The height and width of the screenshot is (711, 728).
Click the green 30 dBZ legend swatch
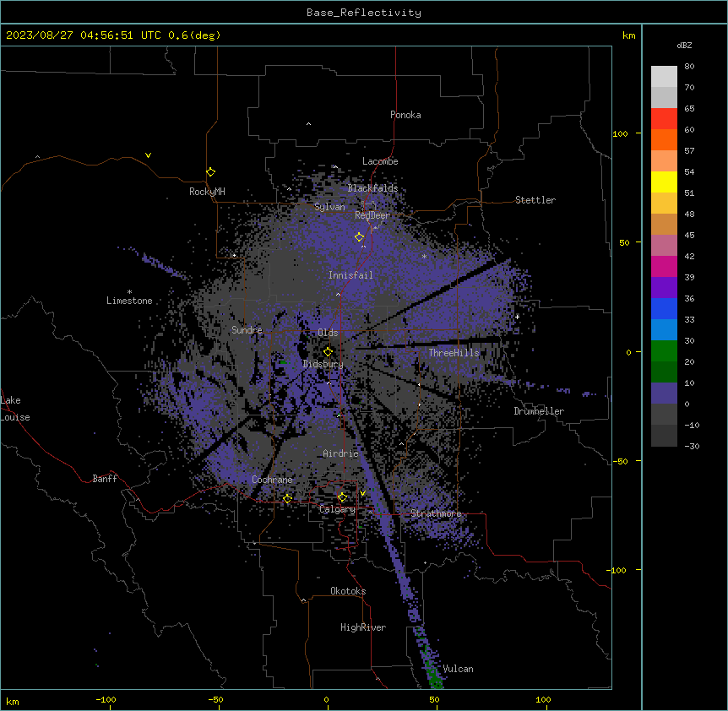[x=664, y=351]
